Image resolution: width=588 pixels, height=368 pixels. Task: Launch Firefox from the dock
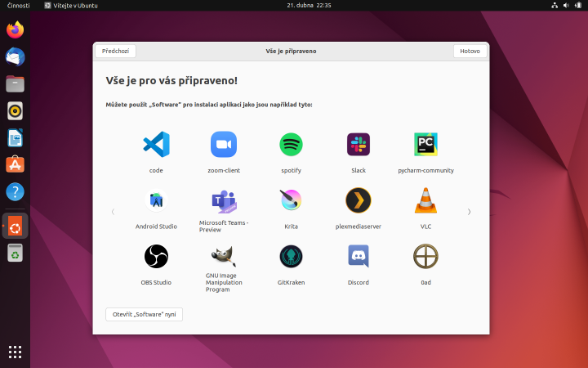click(15, 30)
